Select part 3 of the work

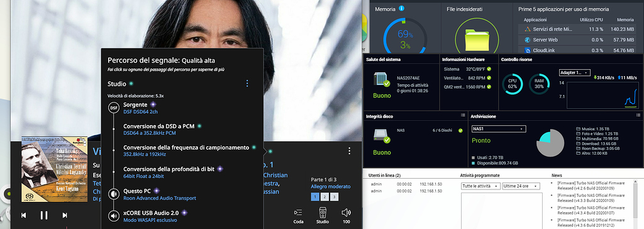(x=335, y=197)
